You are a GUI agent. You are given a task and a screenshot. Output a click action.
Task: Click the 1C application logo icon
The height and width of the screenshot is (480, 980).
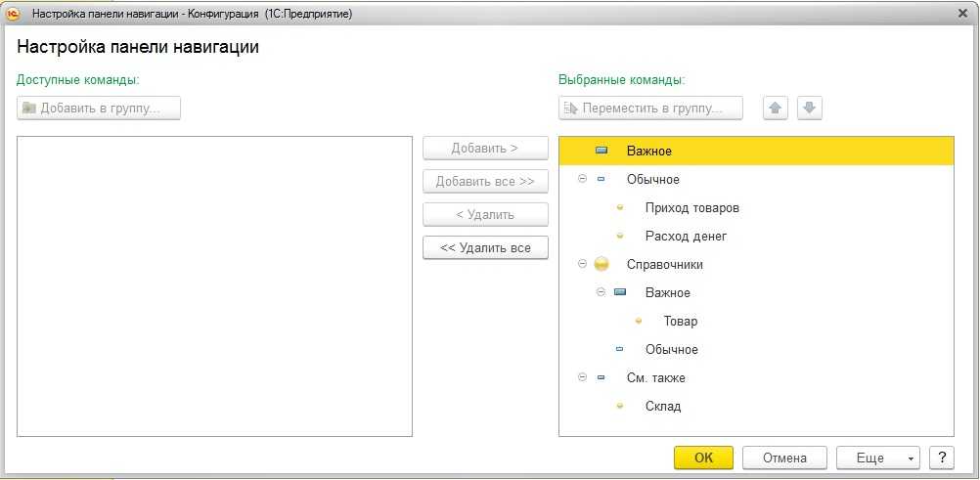14,15
